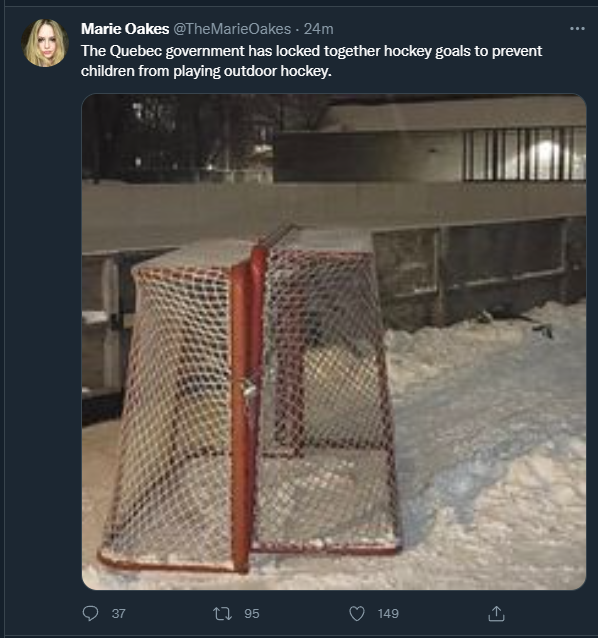The height and width of the screenshot is (638, 598).
Task: Retweet using the arrows icon
Action: click(223, 614)
